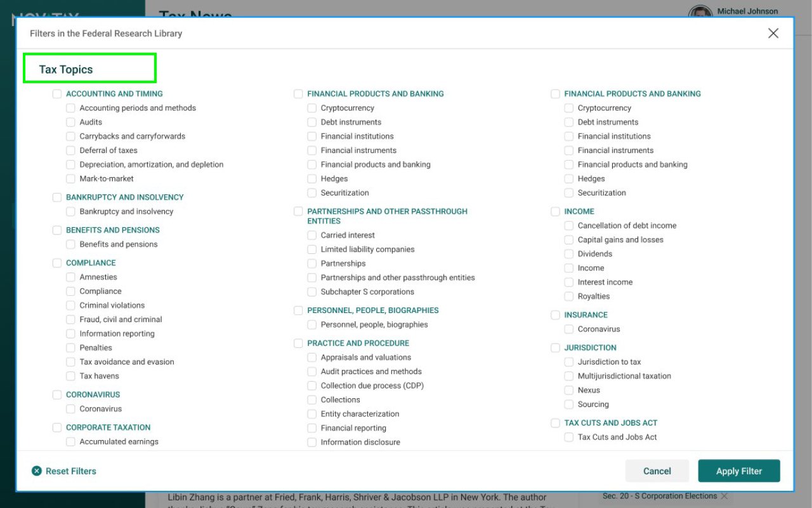The height and width of the screenshot is (508, 812).
Task: Enable the Accounting periods and methods filter
Action: point(70,108)
